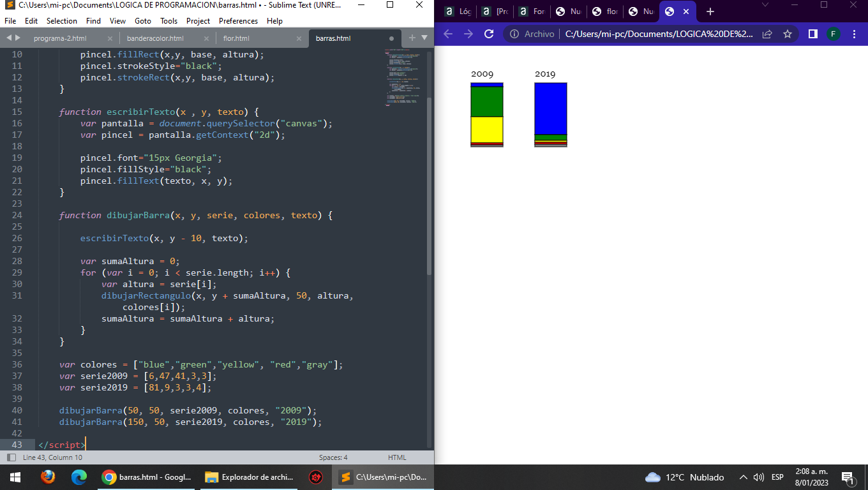View site information icon next to Archivo
This screenshot has width=868, height=490.
[x=514, y=34]
